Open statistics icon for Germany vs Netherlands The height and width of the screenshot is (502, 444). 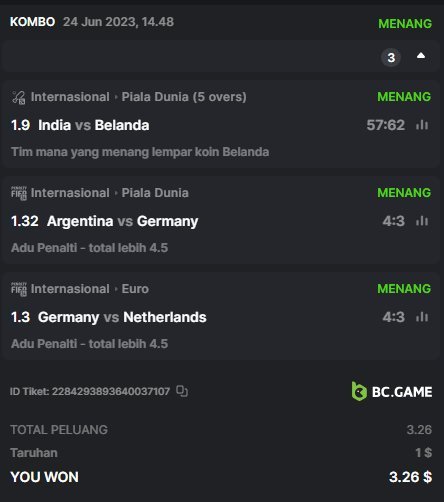422,317
